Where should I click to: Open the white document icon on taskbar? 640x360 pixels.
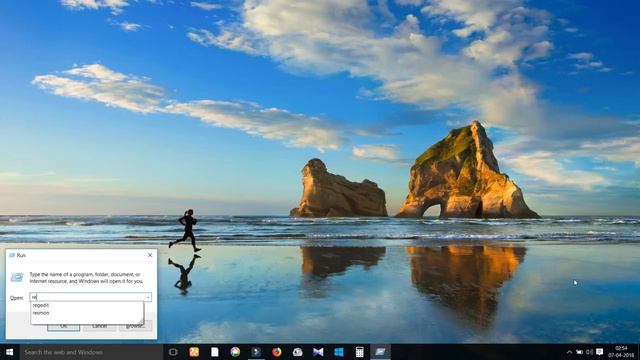[x=215, y=352]
